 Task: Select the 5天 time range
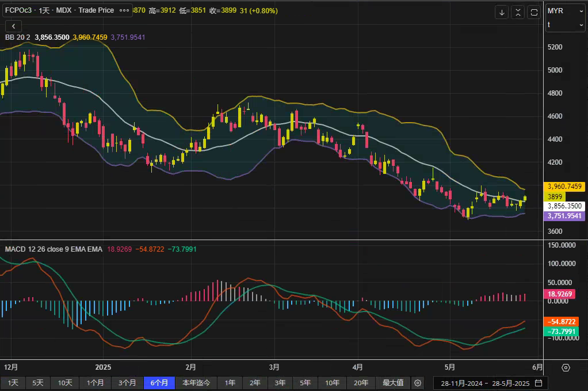(x=38, y=383)
